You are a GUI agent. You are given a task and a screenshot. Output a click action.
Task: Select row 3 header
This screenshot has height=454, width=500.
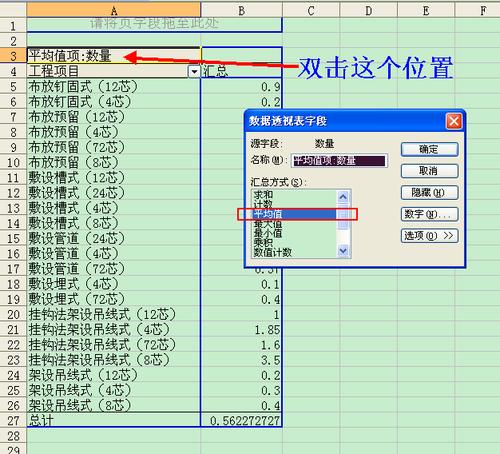[x=13, y=56]
